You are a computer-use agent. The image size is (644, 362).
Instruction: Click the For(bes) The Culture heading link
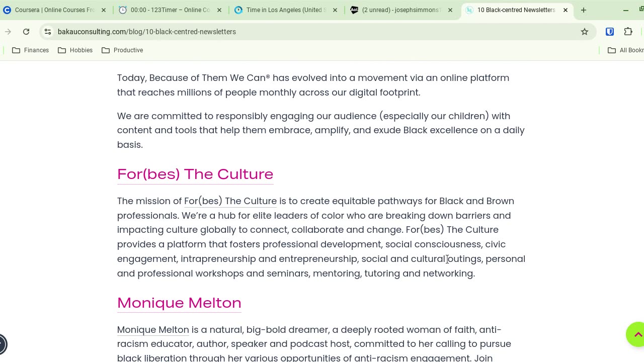click(195, 174)
